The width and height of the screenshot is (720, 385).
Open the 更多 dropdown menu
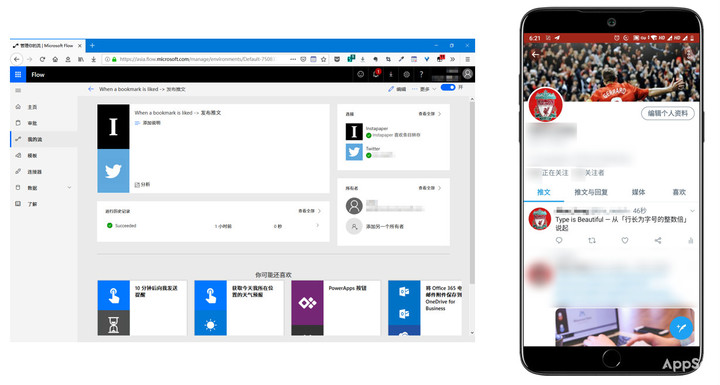tap(424, 89)
